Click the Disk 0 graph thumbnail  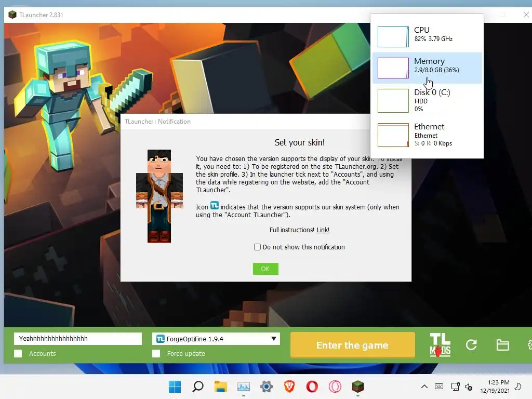tap(393, 101)
